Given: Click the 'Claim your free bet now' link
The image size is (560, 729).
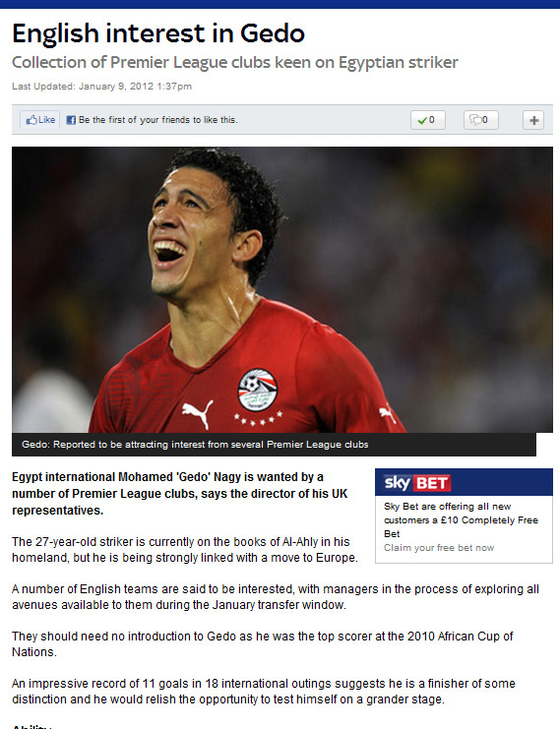Looking at the screenshot, I should pos(439,548).
